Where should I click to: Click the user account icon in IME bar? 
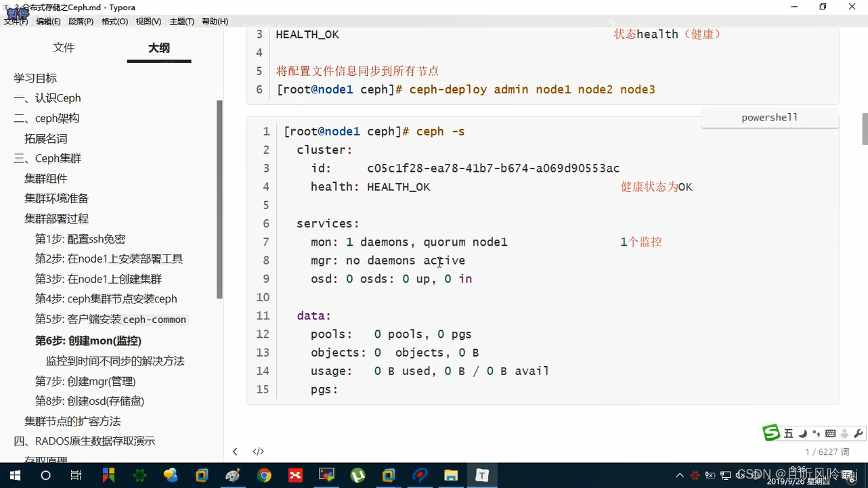pos(845,434)
